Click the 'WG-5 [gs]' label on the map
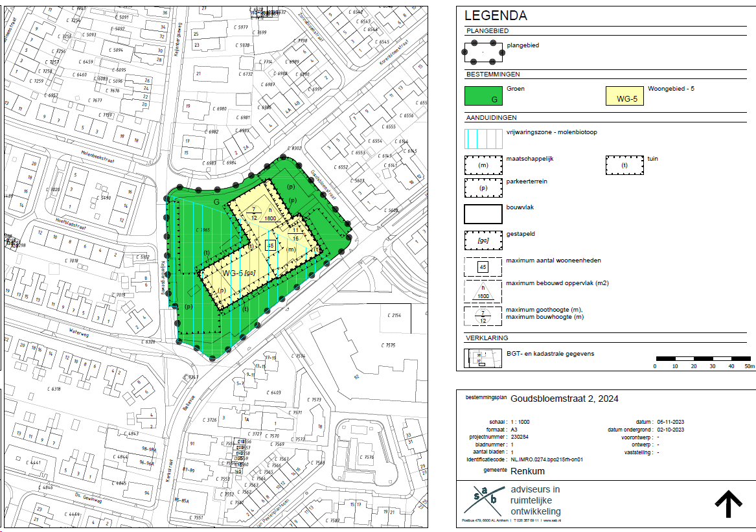The width and height of the screenshot is (756, 532). click(238, 273)
